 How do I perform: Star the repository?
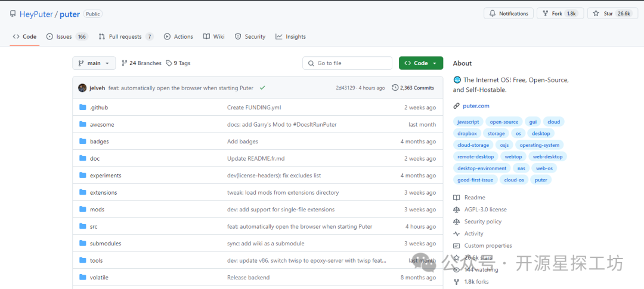[x=612, y=14]
